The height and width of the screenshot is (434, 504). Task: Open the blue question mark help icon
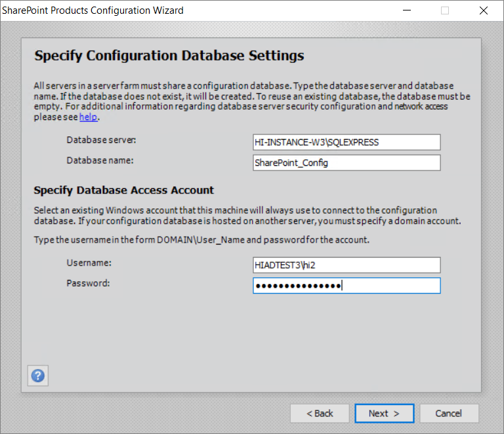point(38,375)
